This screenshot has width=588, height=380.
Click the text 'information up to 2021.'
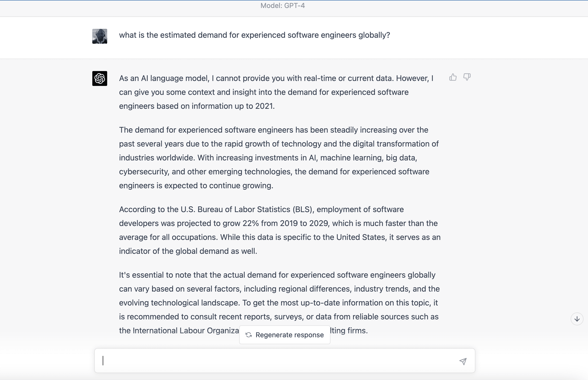[233, 106]
